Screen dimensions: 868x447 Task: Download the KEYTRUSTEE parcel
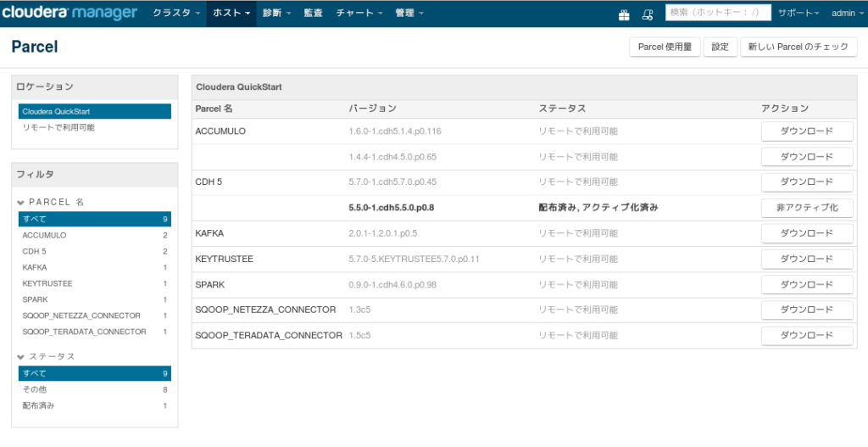pos(807,259)
